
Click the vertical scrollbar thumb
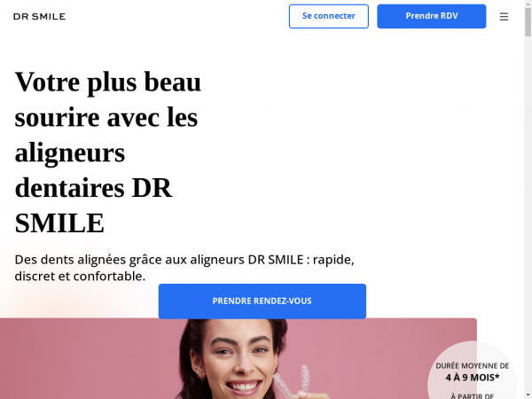click(528, 21)
